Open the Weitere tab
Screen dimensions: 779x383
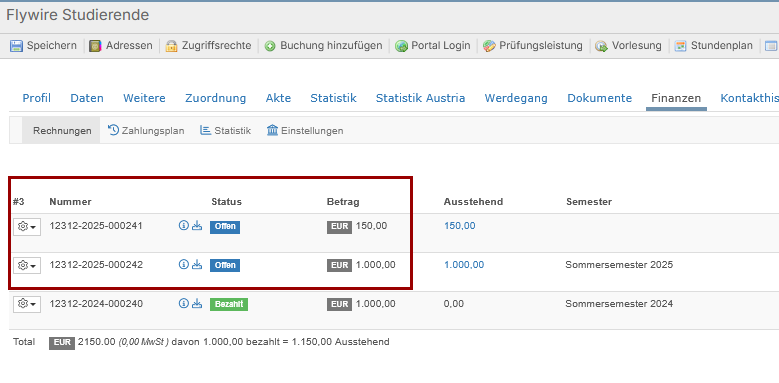tap(144, 98)
